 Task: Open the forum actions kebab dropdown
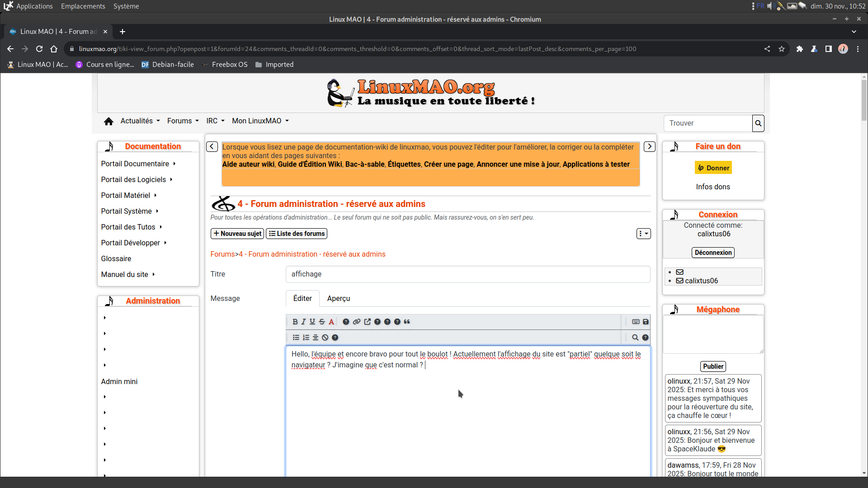coord(643,234)
